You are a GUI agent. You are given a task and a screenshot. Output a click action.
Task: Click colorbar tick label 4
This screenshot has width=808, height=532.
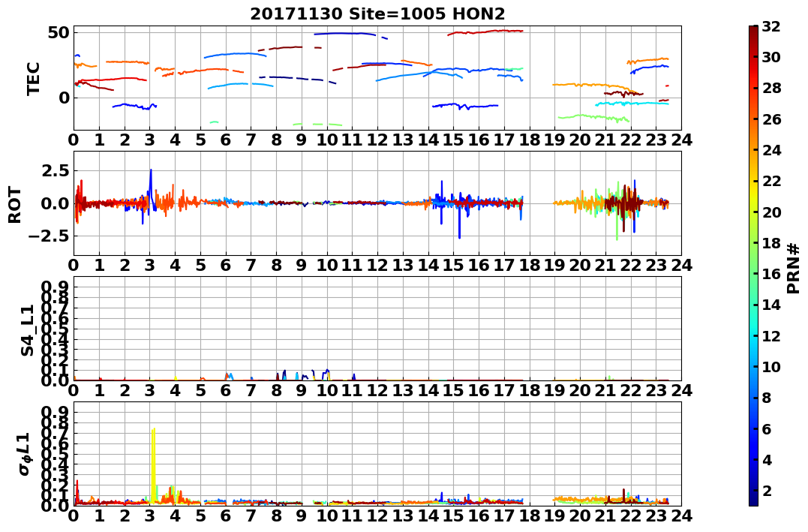click(766, 459)
